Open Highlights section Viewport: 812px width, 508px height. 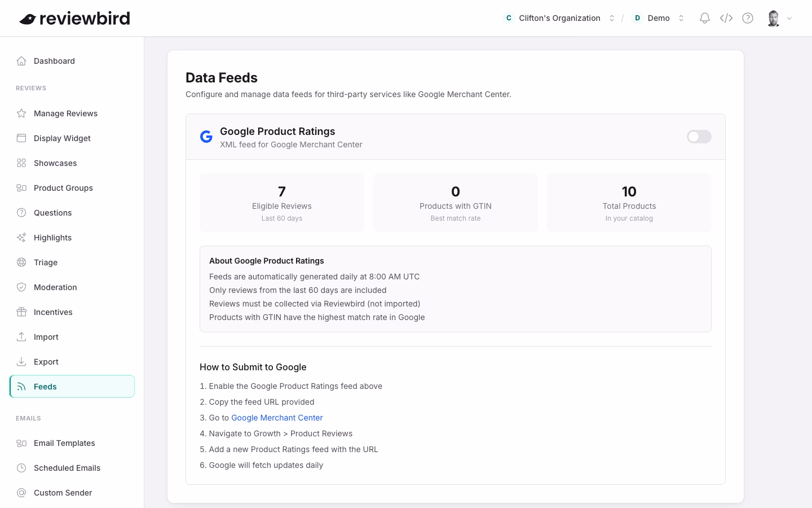72,238
